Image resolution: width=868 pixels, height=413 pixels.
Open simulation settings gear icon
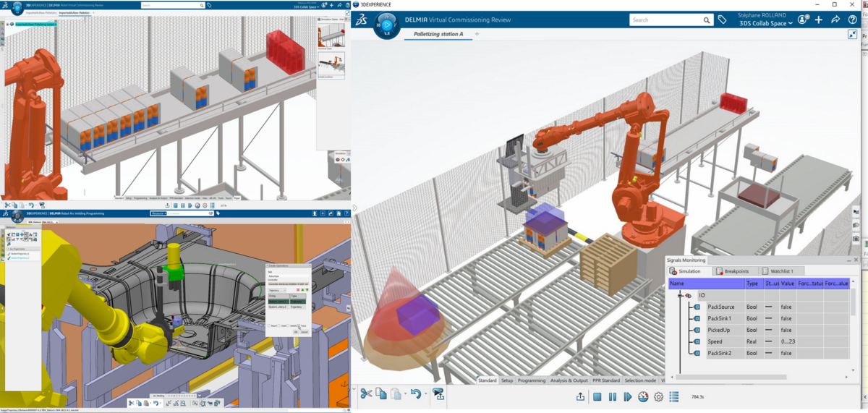[659, 396]
